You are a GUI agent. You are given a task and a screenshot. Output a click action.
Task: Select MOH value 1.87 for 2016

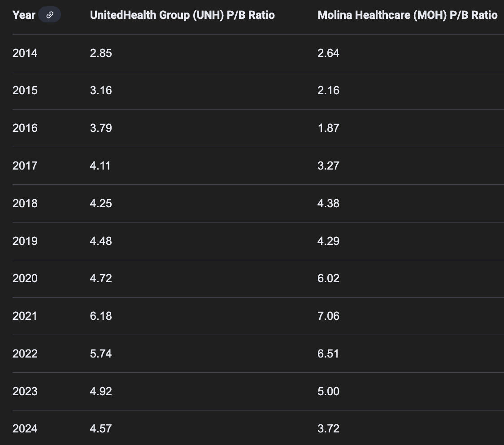[x=329, y=128]
